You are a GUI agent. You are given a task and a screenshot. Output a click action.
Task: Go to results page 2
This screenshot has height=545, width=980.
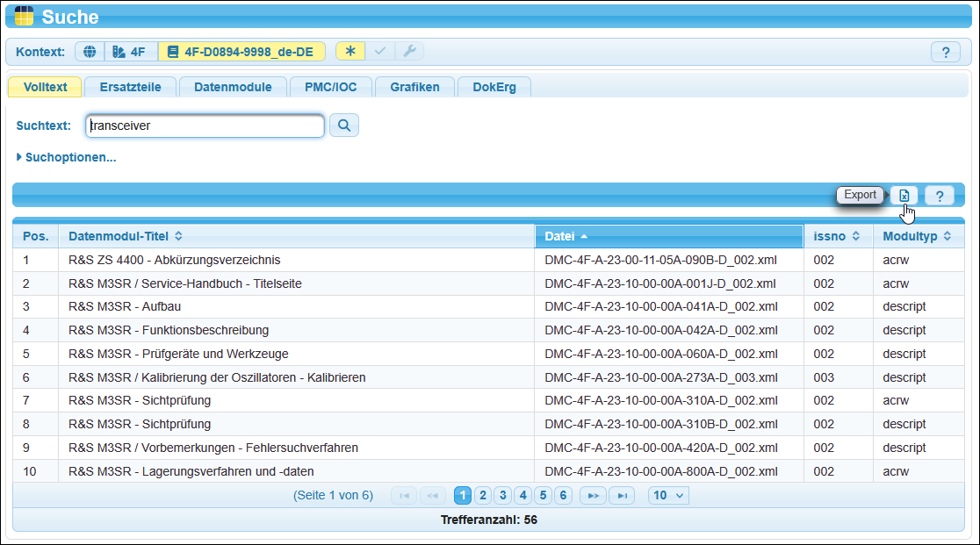(482, 496)
